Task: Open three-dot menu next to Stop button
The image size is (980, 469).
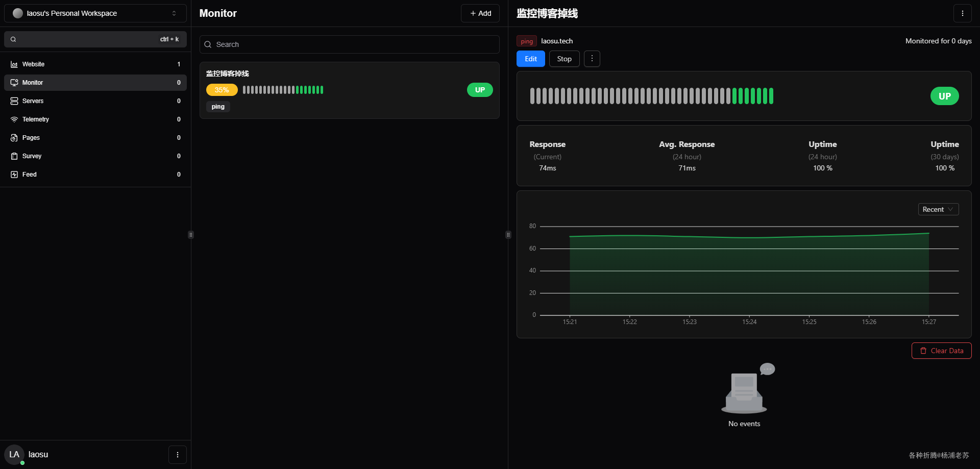Action: coord(592,59)
